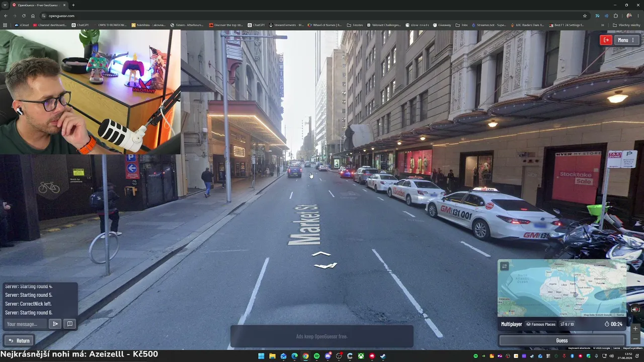Open the browser extensions icon
This screenshot has width=644, height=362.
616,16
